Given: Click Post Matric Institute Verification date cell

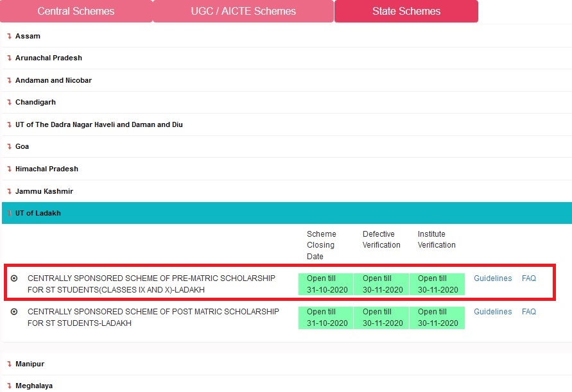Looking at the screenshot, I should [437, 318].
